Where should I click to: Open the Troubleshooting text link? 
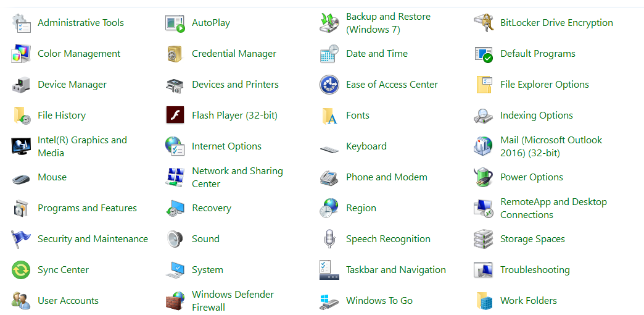pyautogui.click(x=535, y=270)
